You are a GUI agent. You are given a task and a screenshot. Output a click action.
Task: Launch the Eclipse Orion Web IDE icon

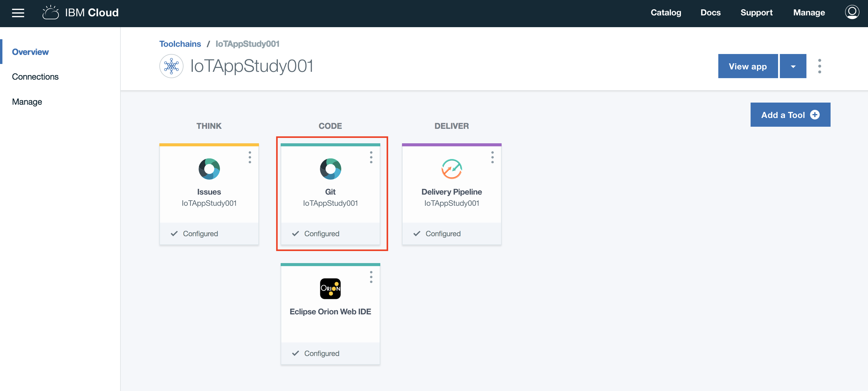330,289
